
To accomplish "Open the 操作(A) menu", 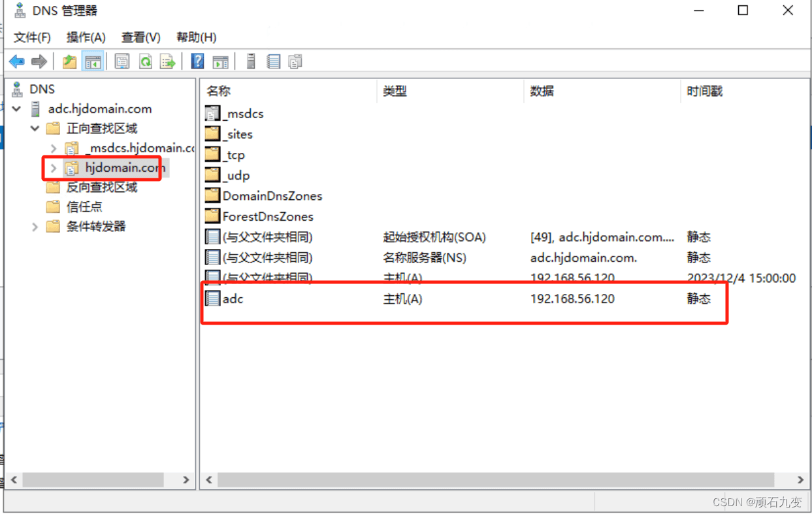I will 86,37.
